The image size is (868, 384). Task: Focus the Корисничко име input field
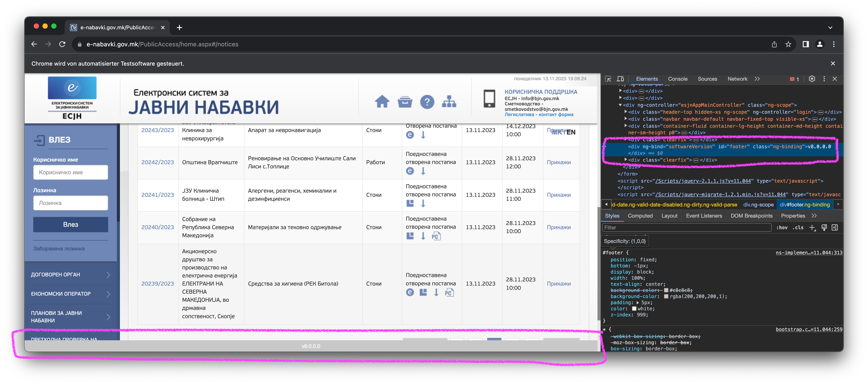click(70, 172)
